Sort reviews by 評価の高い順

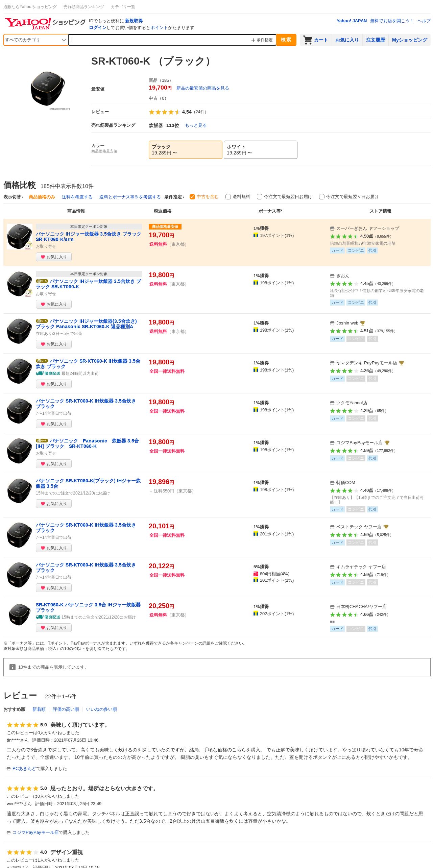pos(66,709)
